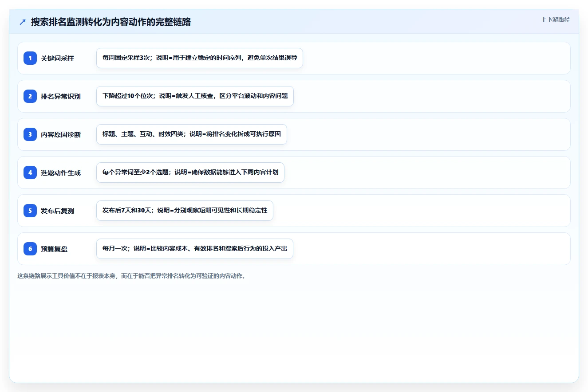Screen dimensions: 588x392
Task: Click the 发布后复测 step label
Action: [57, 211]
